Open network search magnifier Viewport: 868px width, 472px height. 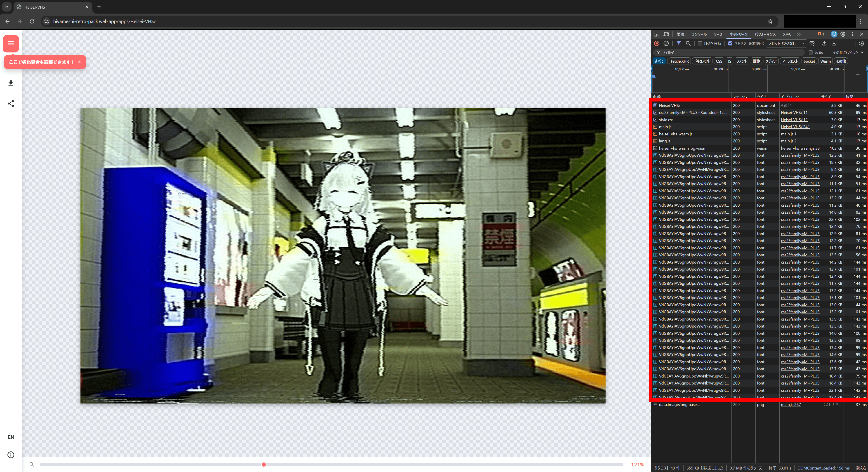click(688, 43)
